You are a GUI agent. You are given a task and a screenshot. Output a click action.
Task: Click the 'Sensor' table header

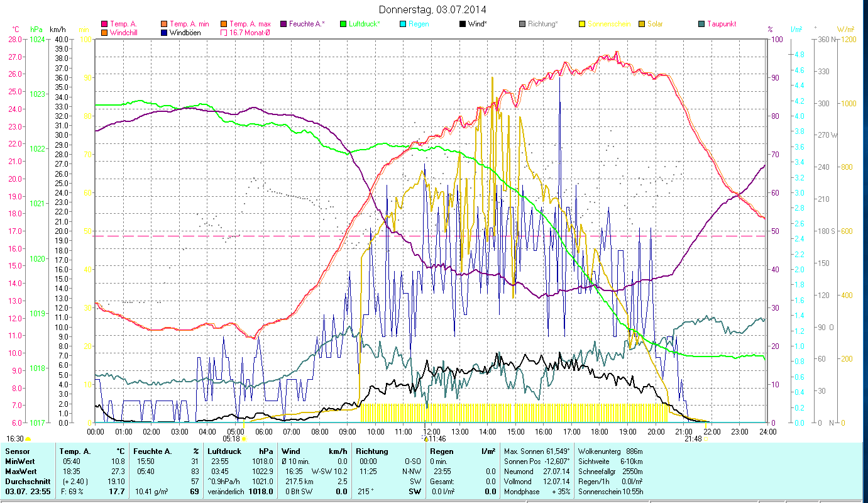click(16, 451)
